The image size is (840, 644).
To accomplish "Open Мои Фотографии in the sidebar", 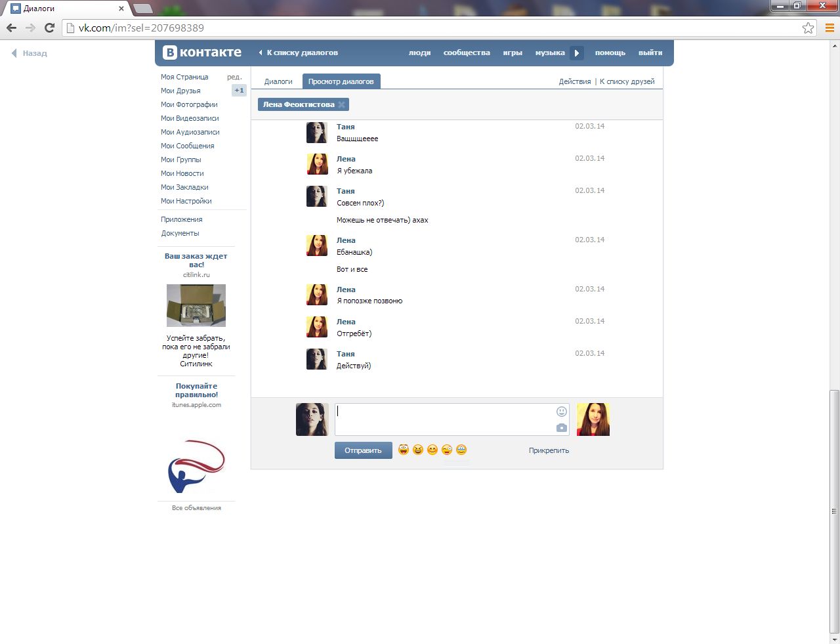I will [189, 104].
